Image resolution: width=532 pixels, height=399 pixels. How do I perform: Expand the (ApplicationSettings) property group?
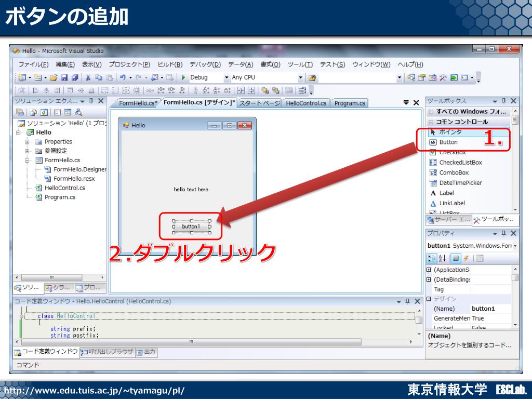pos(429,270)
